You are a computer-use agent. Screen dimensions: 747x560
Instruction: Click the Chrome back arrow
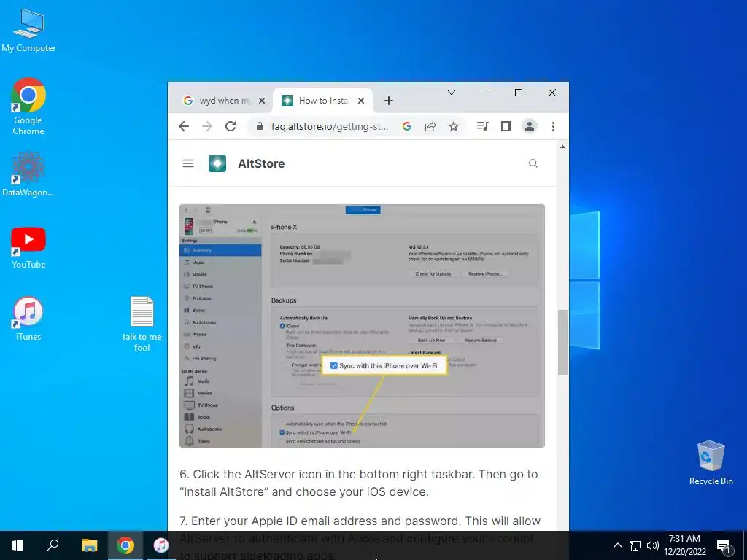[x=184, y=126]
